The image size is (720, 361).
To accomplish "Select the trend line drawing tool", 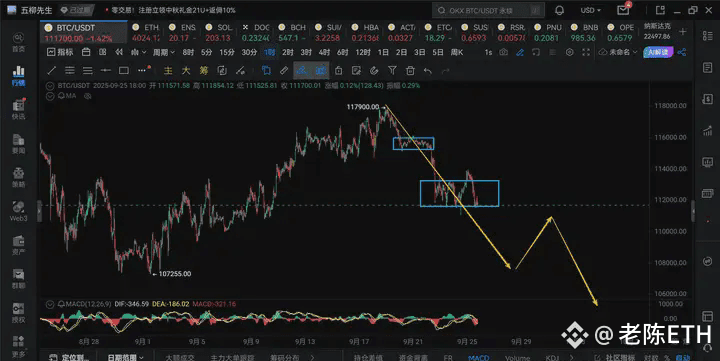I will (52, 70).
